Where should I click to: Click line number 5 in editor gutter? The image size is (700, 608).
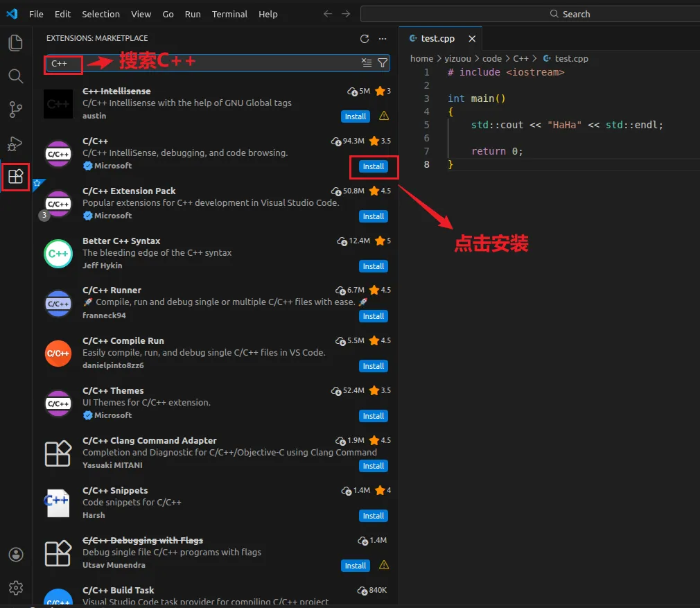pyautogui.click(x=427, y=125)
